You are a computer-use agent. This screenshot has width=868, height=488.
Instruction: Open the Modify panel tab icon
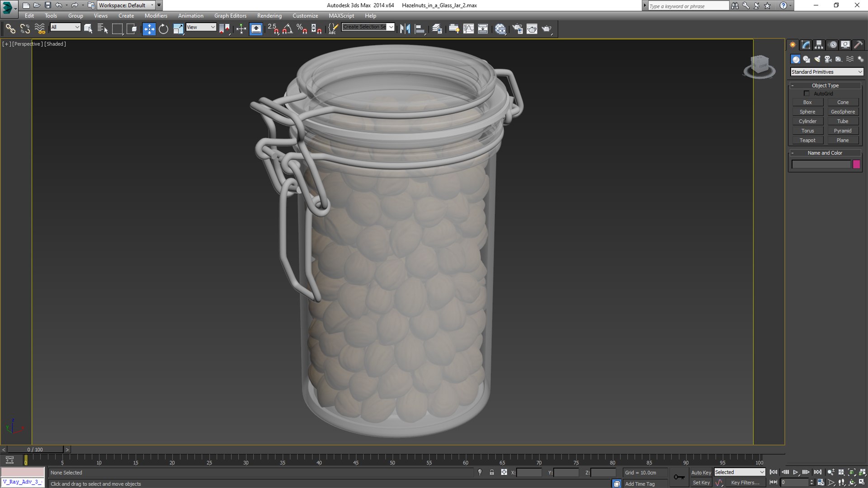[x=806, y=45]
